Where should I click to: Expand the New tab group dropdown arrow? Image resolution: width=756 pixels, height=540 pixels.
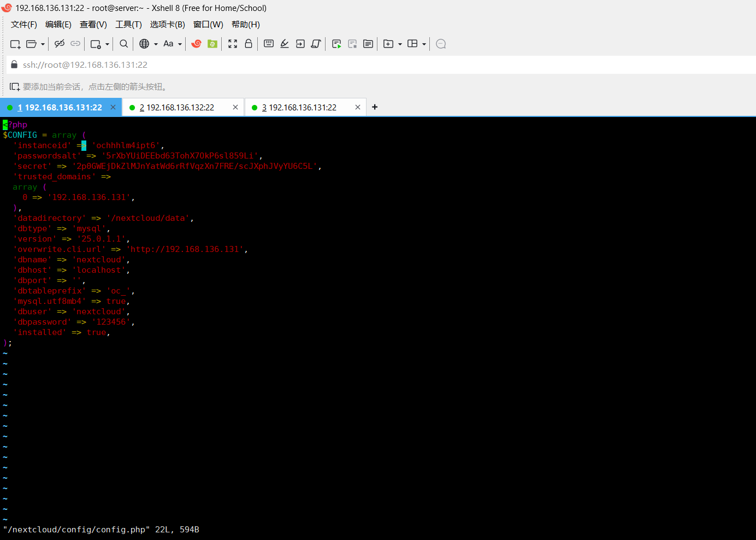[x=400, y=44]
